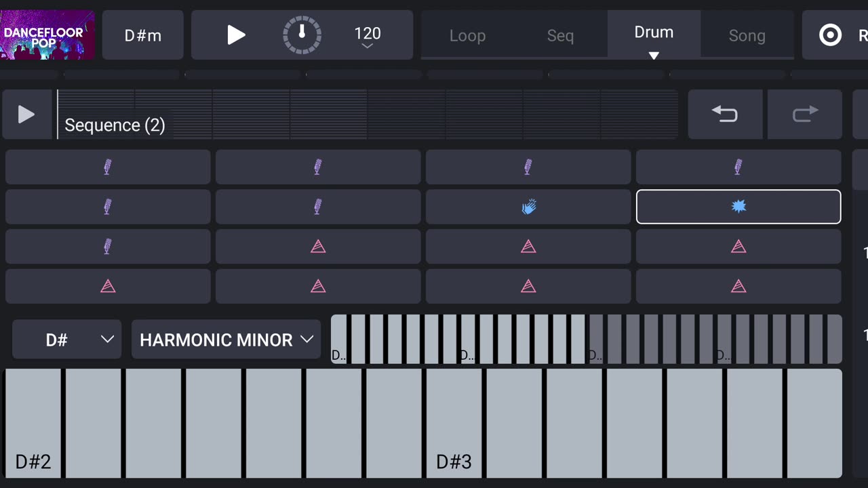The image size is (868, 488).
Task: Tap second-row first-column microphone pad
Action: click(108, 207)
